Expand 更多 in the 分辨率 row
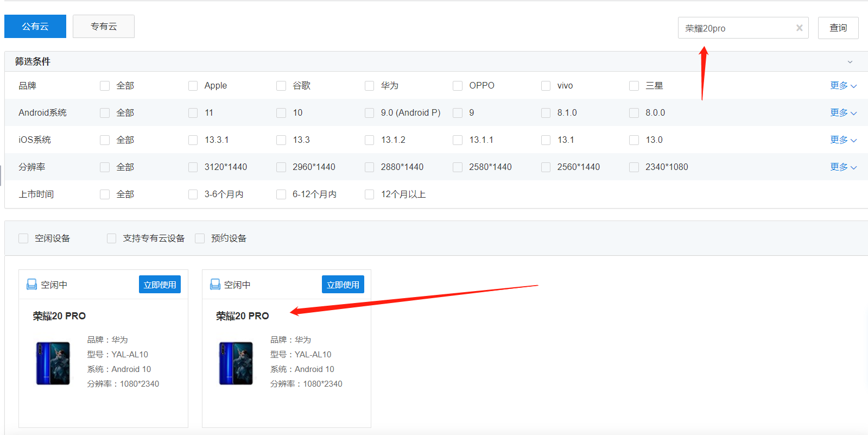 coord(843,167)
